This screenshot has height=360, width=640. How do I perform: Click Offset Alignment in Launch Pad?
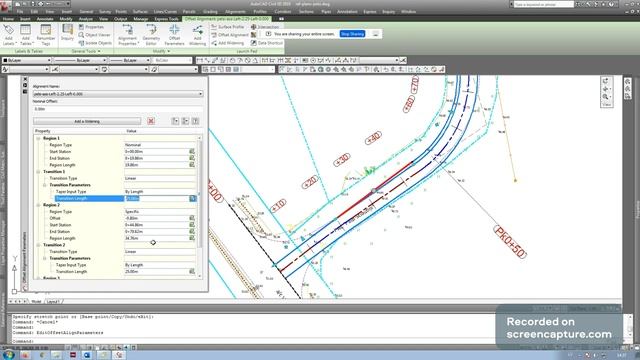point(229,35)
